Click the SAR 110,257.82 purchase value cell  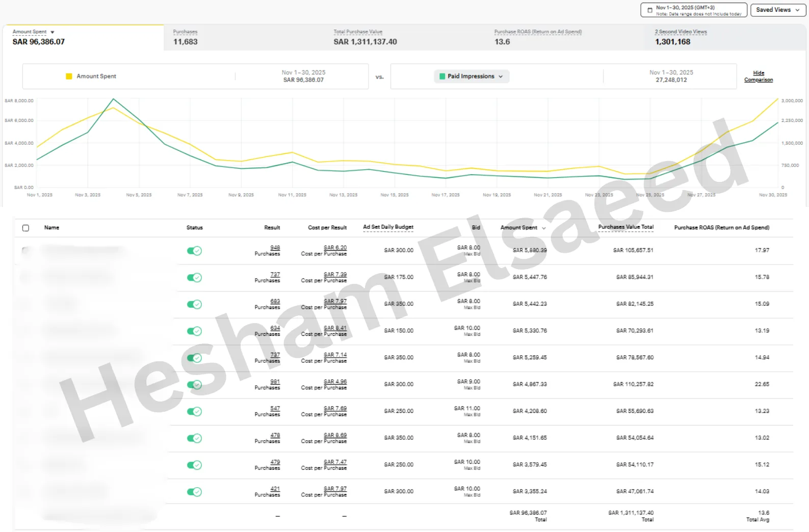click(x=633, y=384)
